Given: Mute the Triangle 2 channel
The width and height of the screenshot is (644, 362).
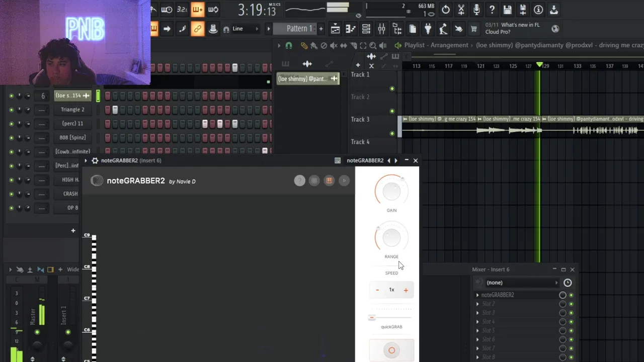Looking at the screenshot, I should [12, 110].
